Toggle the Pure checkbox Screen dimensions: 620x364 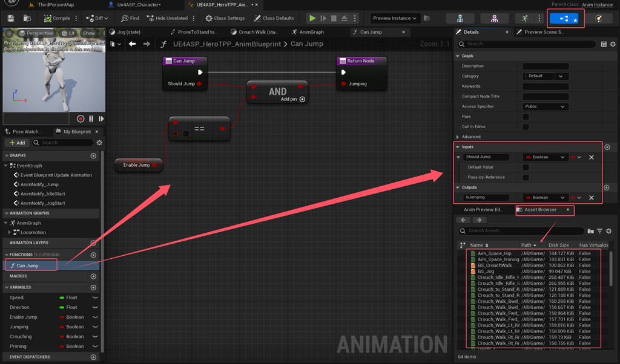coord(526,117)
